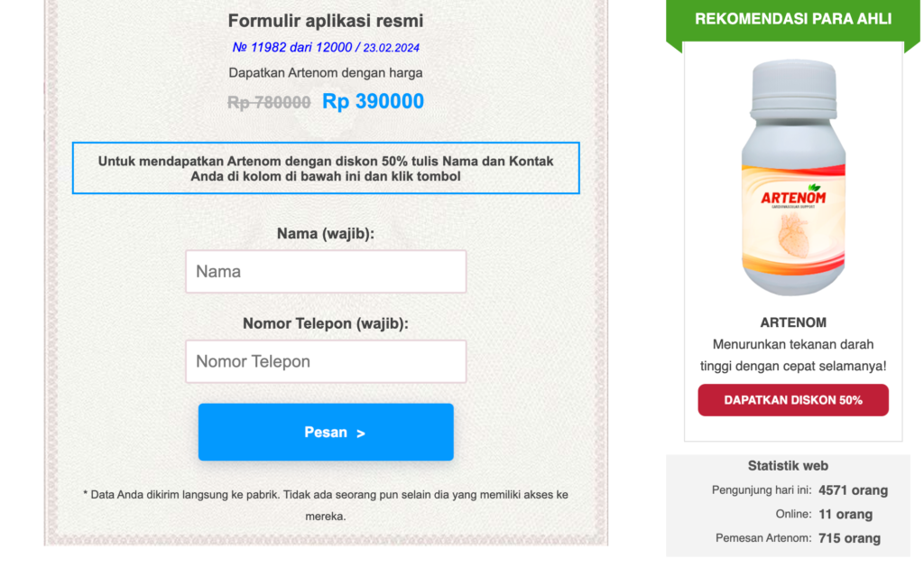Click the Formulir aplikasi resmi heading
The height and width of the screenshot is (578, 924).
[x=326, y=21]
